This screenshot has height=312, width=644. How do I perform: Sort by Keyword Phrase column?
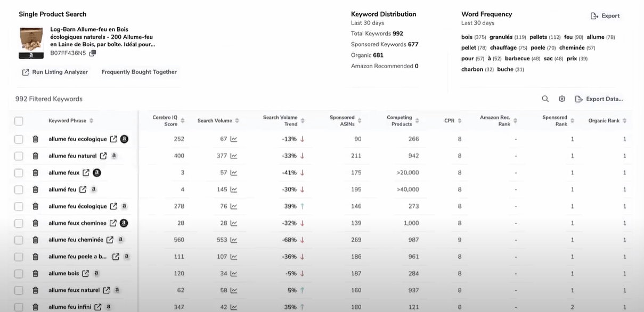click(x=91, y=121)
